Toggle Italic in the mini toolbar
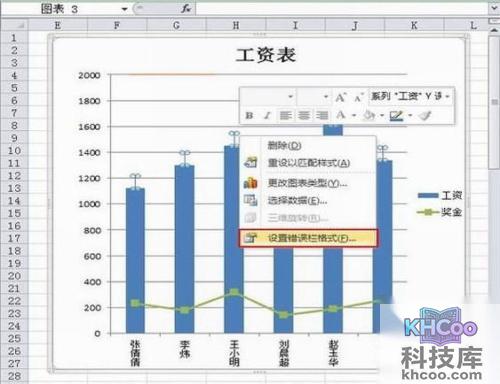Viewport: 500px width, 384px height. coord(267,116)
